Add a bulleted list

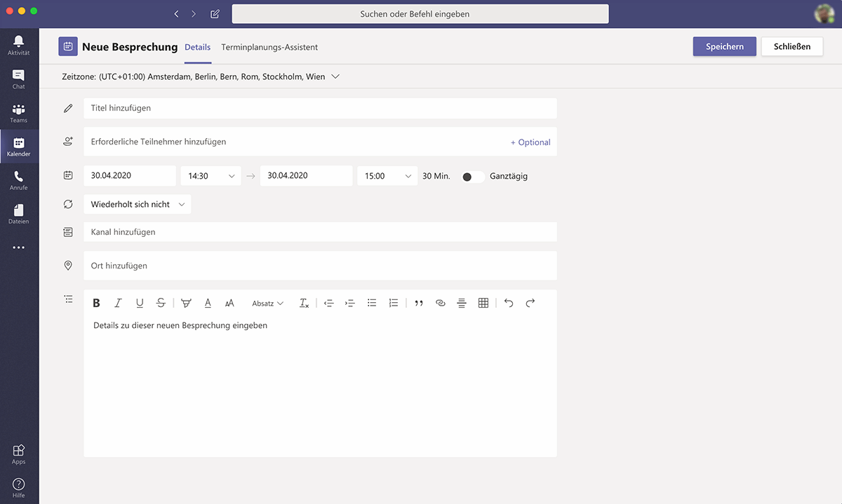click(x=372, y=303)
